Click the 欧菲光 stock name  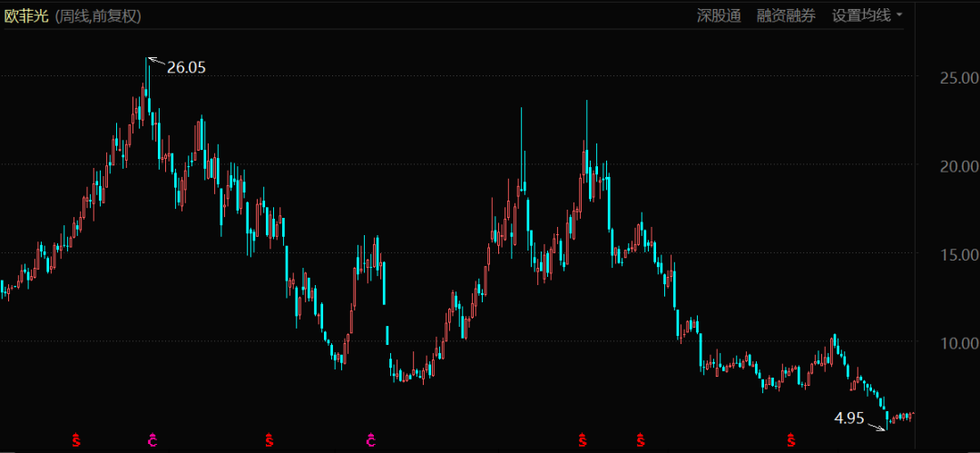25,16
